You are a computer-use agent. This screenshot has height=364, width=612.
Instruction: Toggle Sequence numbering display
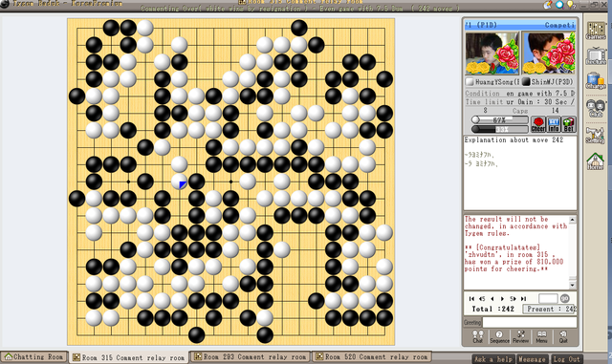click(x=499, y=336)
